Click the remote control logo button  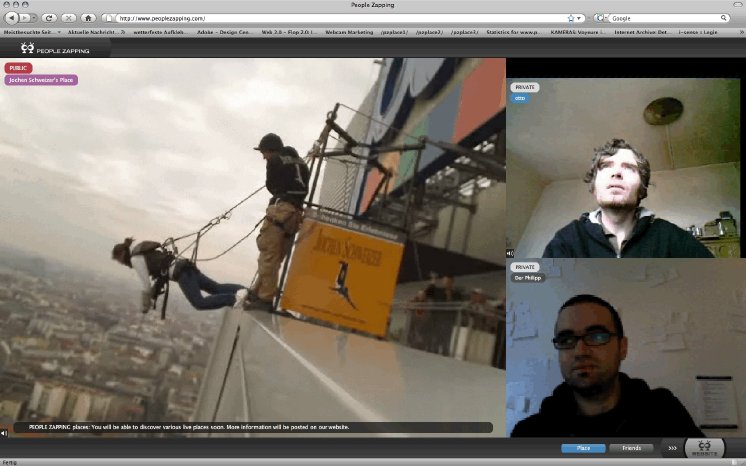click(x=704, y=447)
